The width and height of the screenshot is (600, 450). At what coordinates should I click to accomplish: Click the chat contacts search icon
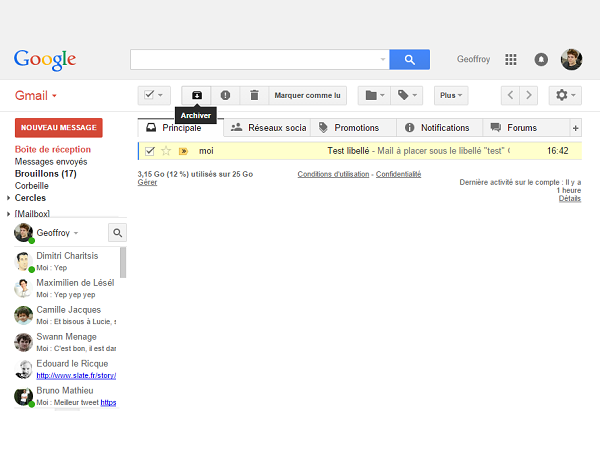117,233
